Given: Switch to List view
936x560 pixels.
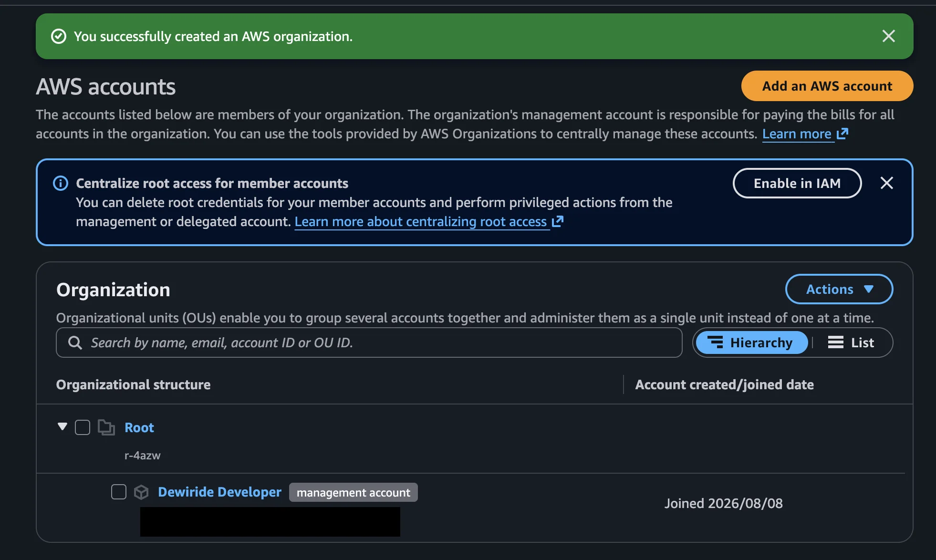Looking at the screenshot, I should 851,342.
